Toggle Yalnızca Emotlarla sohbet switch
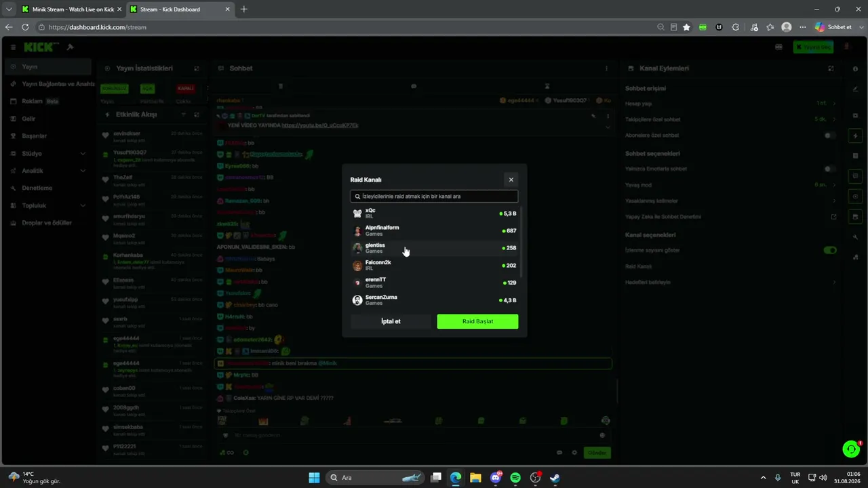 [x=830, y=169]
